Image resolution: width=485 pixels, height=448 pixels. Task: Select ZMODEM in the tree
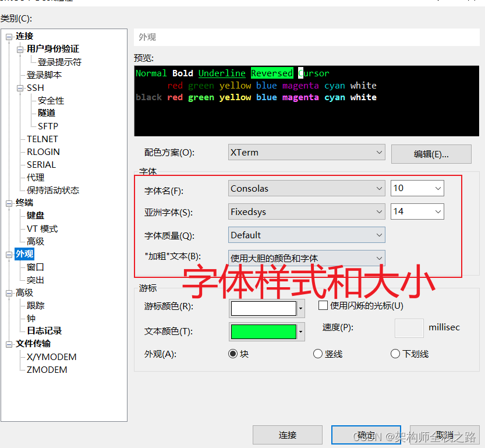(47, 370)
